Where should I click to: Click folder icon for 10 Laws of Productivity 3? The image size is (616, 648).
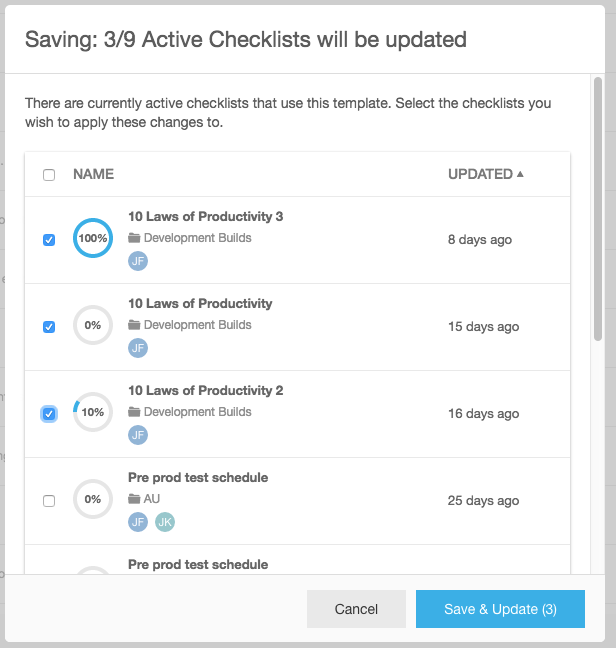click(x=134, y=238)
